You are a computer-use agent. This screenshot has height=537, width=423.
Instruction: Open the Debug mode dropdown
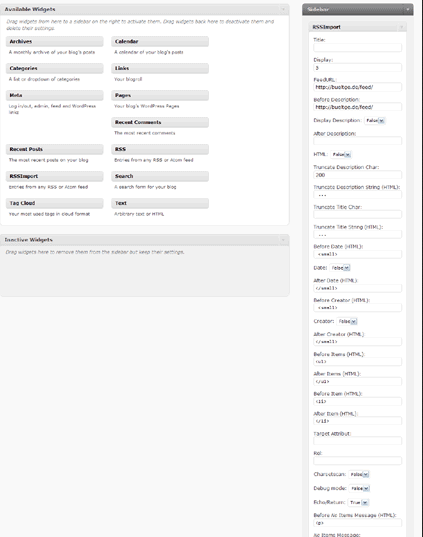coord(360,488)
